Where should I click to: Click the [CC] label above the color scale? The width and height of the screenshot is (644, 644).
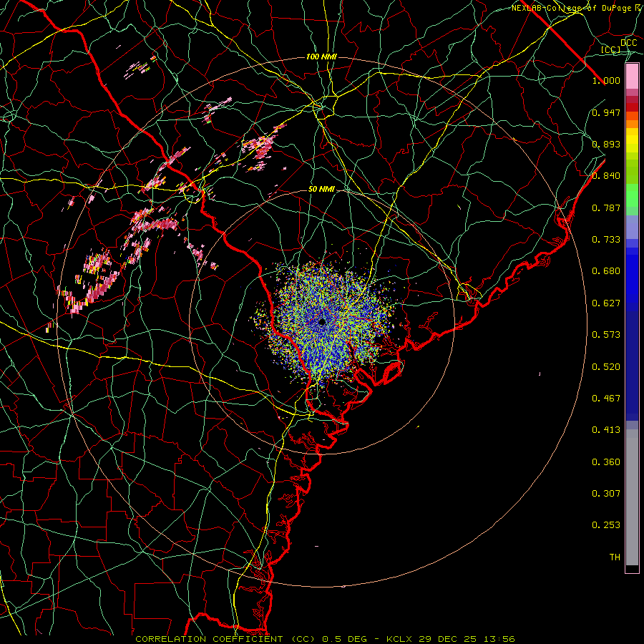[x=611, y=49]
